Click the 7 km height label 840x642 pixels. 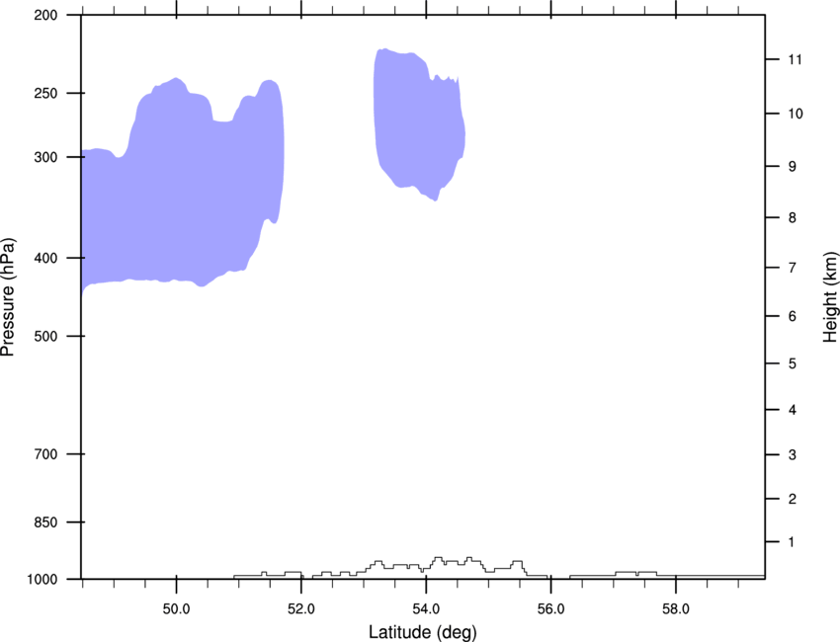pos(793,268)
